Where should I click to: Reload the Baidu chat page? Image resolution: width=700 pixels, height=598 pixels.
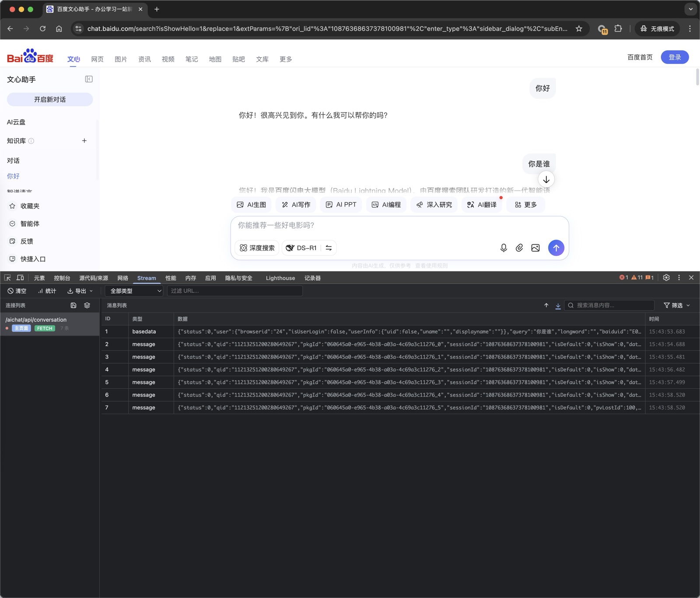tap(42, 29)
